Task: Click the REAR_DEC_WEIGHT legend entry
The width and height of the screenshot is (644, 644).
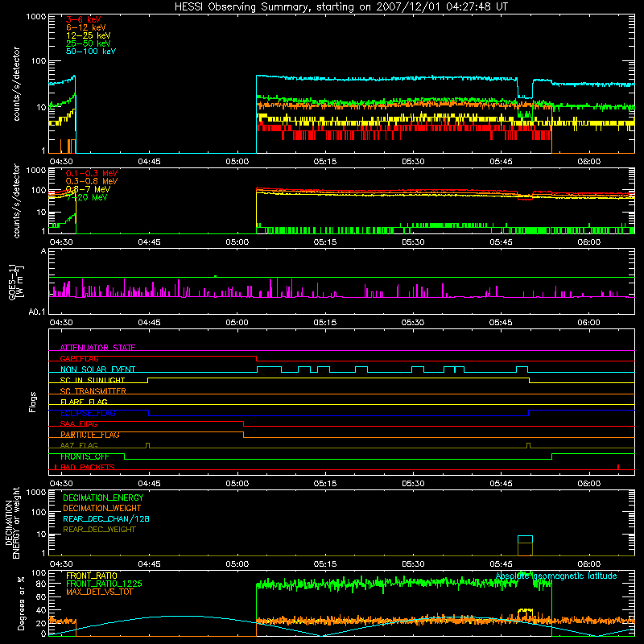Action: click(99, 530)
